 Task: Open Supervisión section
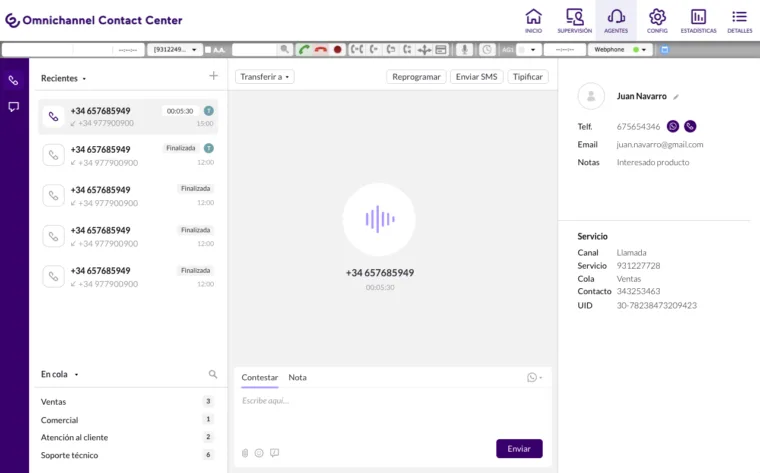tap(574, 20)
